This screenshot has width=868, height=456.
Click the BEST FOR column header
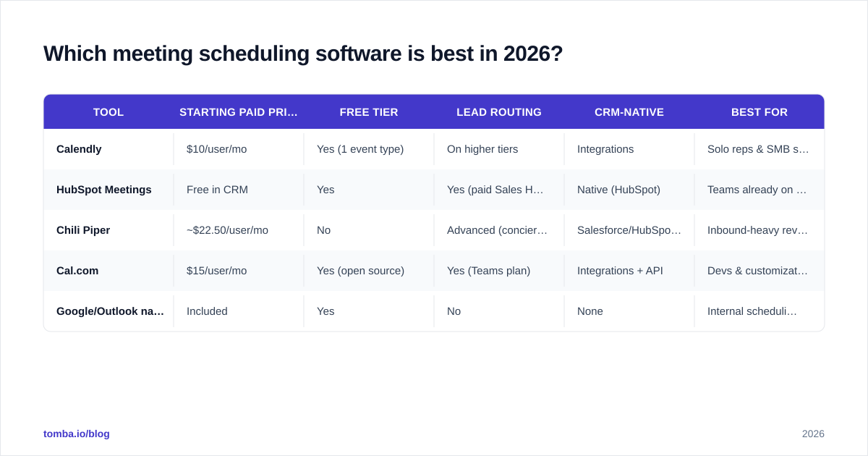tap(759, 112)
